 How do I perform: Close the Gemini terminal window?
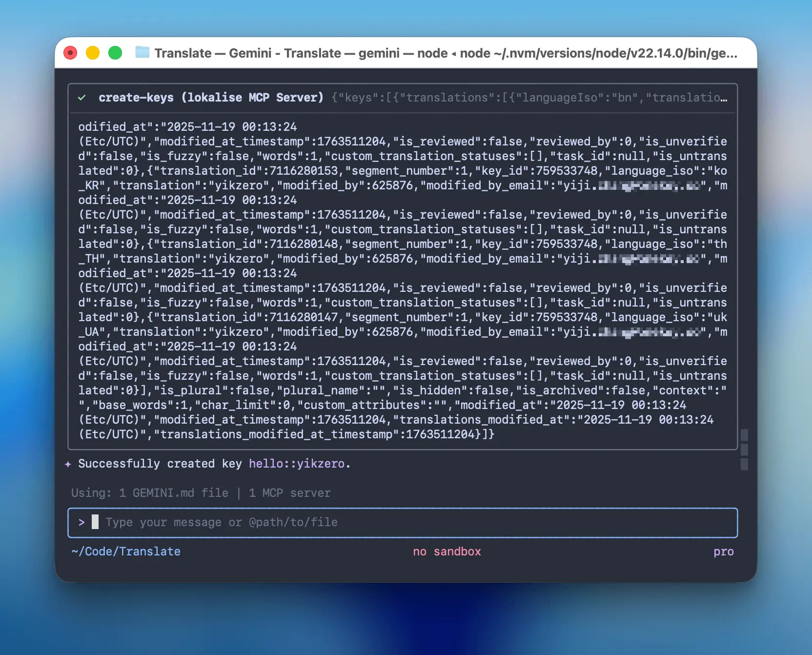pos(70,53)
